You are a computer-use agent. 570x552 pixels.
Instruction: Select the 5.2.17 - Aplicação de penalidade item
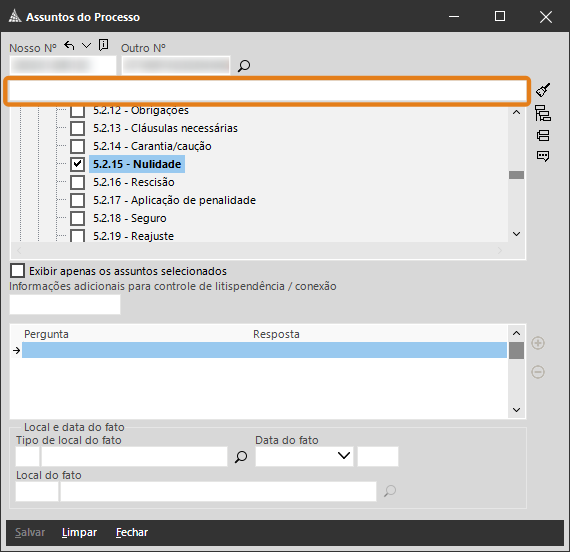174,200
